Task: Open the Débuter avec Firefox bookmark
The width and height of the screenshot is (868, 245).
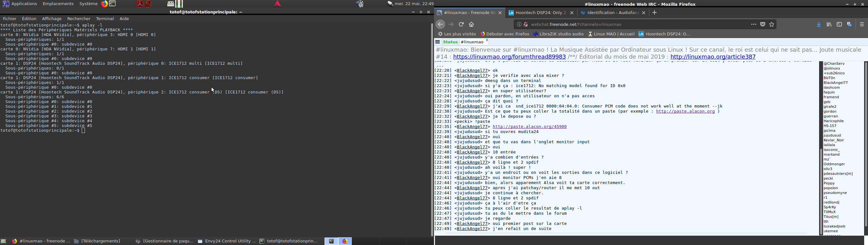Action: (505, 34)
